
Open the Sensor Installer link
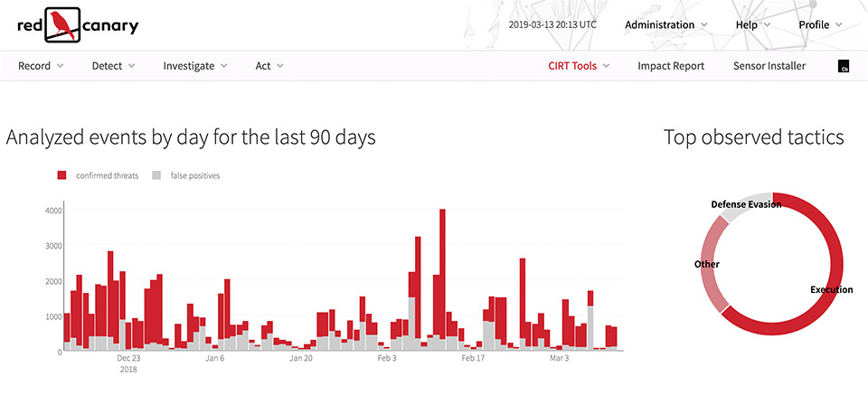(769, 66)
